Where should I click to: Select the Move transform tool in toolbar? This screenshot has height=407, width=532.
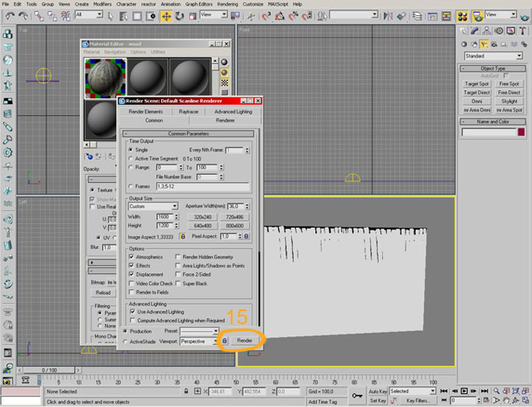pyautogui.click(x=166, y=15)
